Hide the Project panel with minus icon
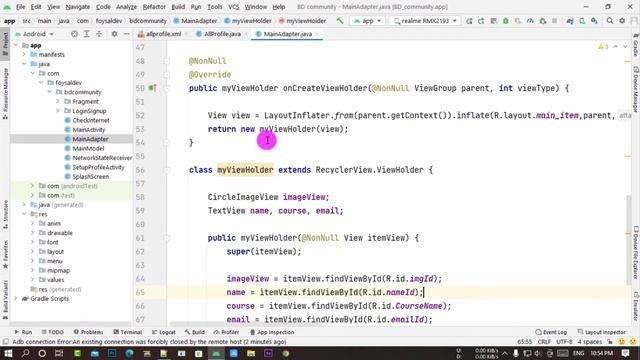 tap(127, 34)
